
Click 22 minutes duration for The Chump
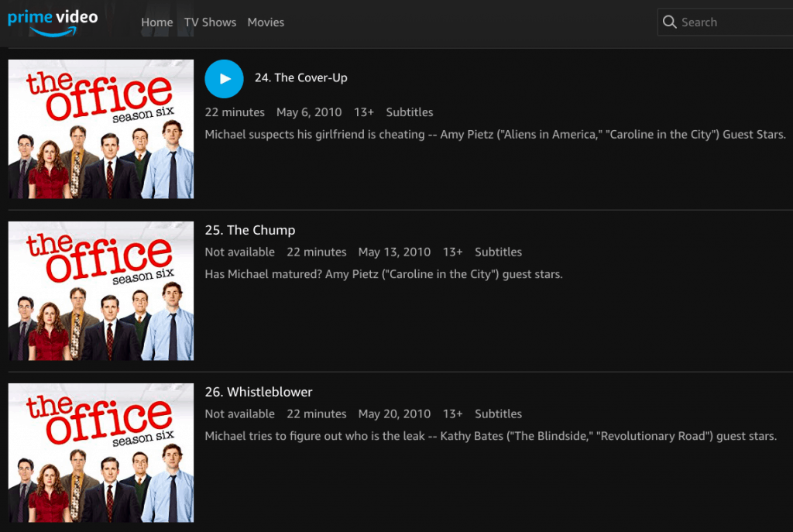[x=317, y=252]
